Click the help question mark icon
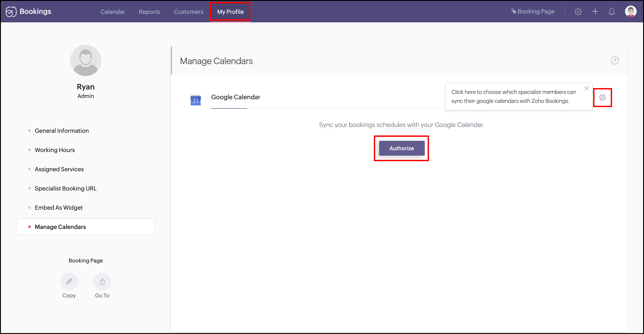 click(x=615, y=61)
